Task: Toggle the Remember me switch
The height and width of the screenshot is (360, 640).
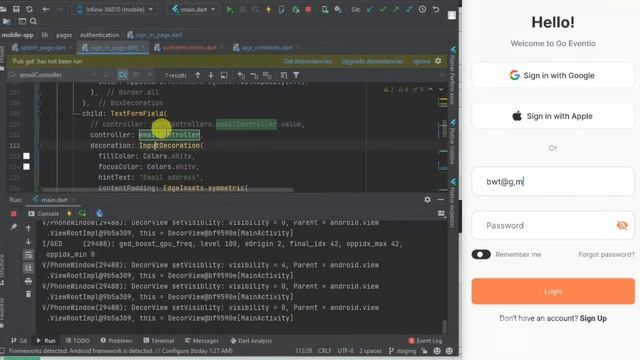Action: pyautogui.click(x=481, y=254)
